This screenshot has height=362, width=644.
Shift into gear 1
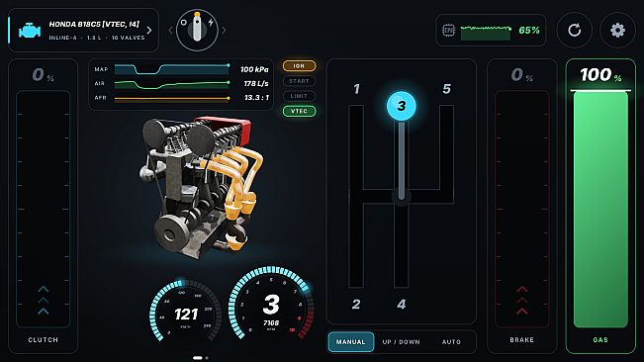click(x=356, y=89)
